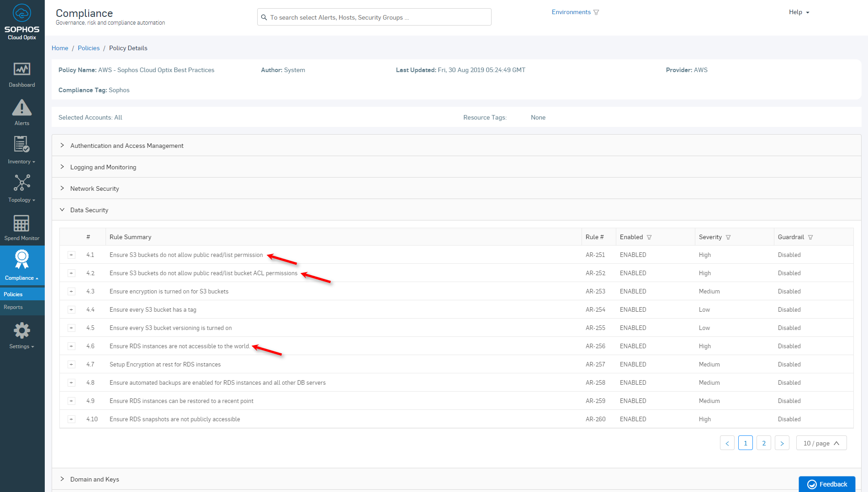Image resolution: width=868 pixels, height=492 pixels.
Task: Click the Feedback button
Action: [x=827, y=484]
